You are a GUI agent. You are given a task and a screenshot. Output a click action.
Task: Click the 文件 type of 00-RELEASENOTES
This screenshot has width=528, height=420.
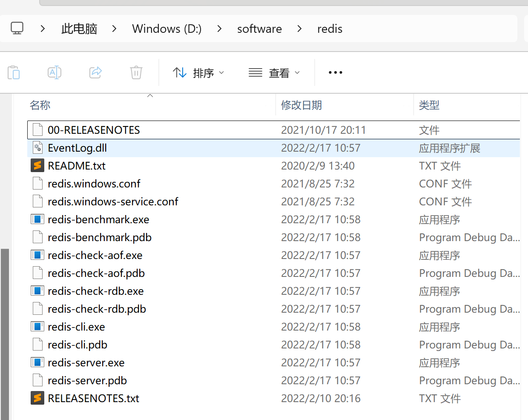point(429,130)
